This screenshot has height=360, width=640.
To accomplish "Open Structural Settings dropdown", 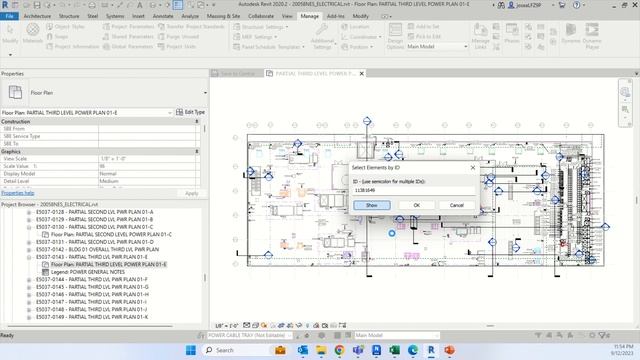I will [261, 27].
